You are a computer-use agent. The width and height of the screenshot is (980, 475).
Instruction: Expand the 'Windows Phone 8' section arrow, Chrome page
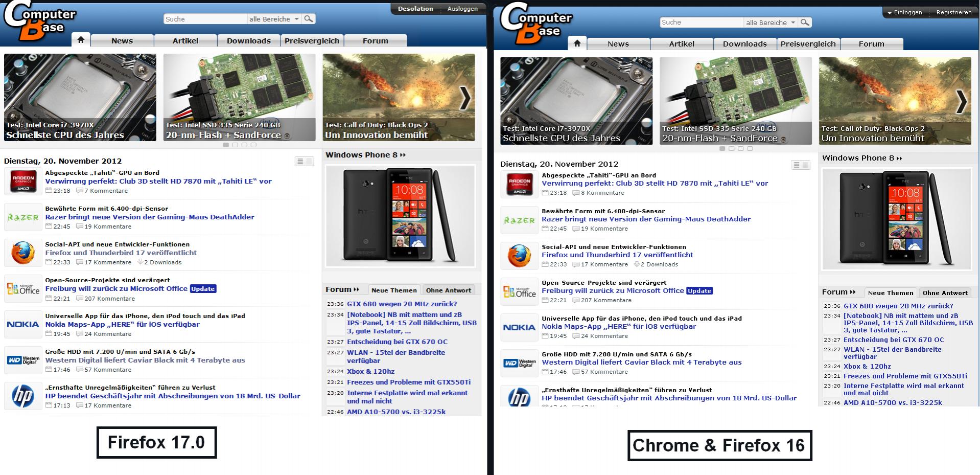[899, 159]
